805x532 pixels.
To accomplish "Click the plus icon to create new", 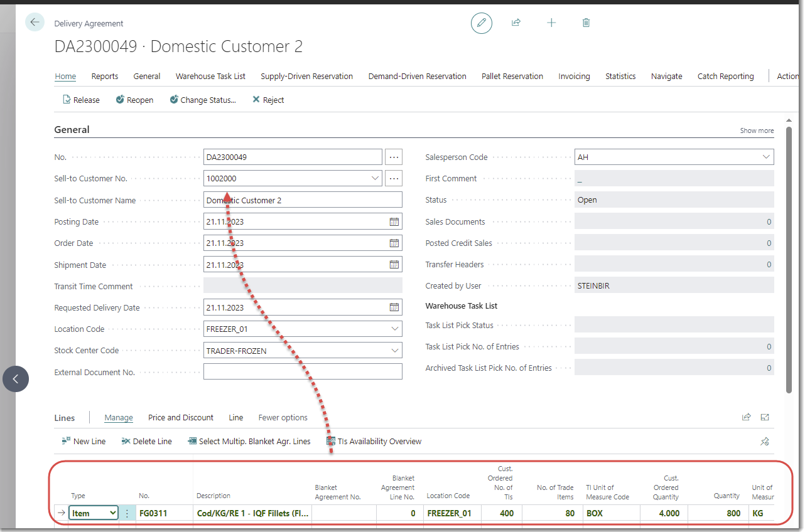I will coord(551,23).
